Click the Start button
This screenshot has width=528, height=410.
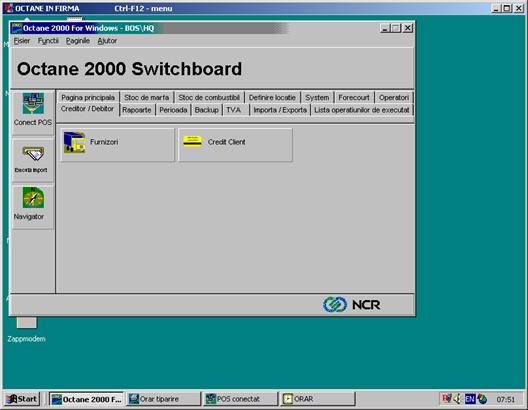pos(22,399)
